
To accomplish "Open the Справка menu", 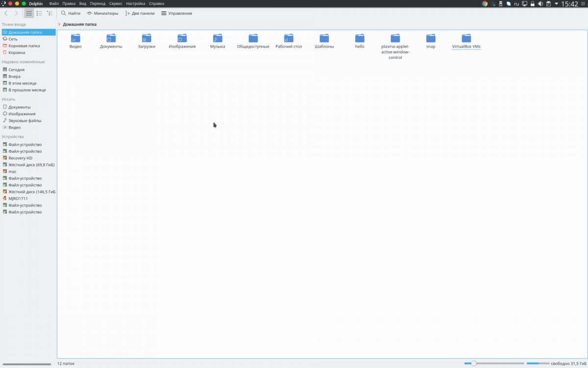I will click(157, 3).
